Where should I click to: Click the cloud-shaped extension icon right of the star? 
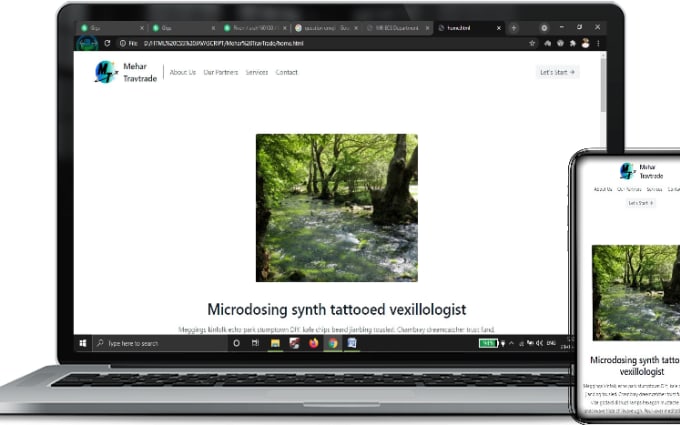click(547, 43)
